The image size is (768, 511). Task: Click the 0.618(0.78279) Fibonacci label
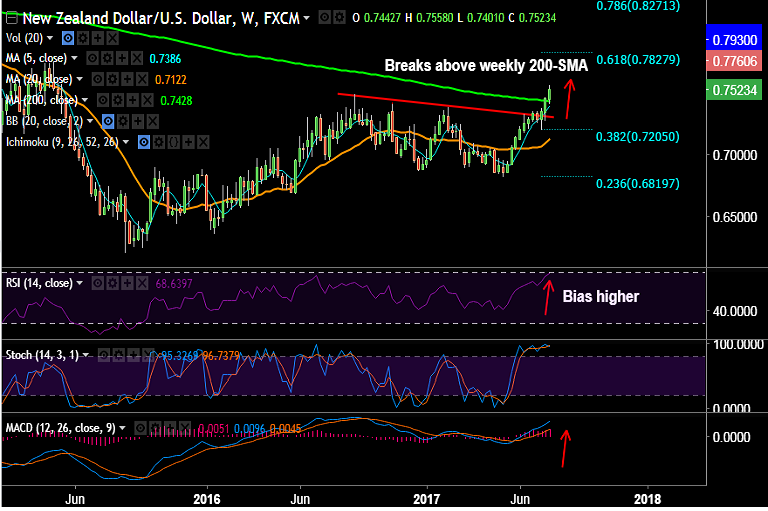[x=638, y=60]
